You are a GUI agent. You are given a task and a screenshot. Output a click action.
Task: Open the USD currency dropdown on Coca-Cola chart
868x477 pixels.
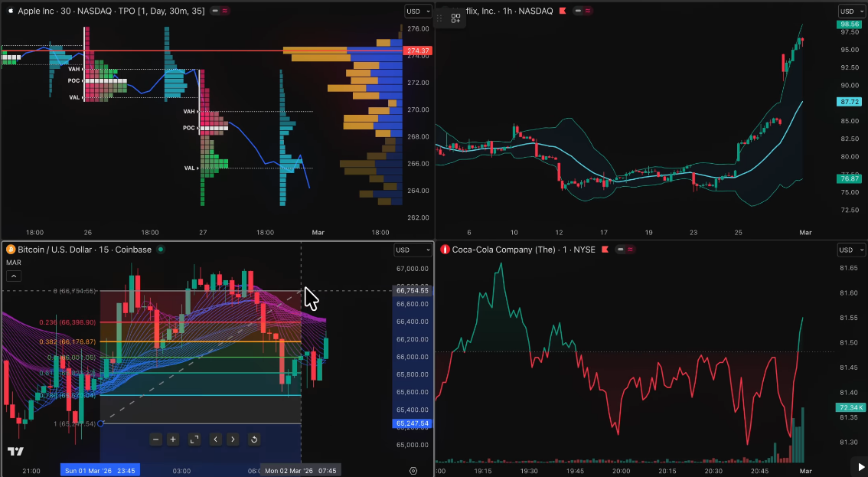coord(851,250)
